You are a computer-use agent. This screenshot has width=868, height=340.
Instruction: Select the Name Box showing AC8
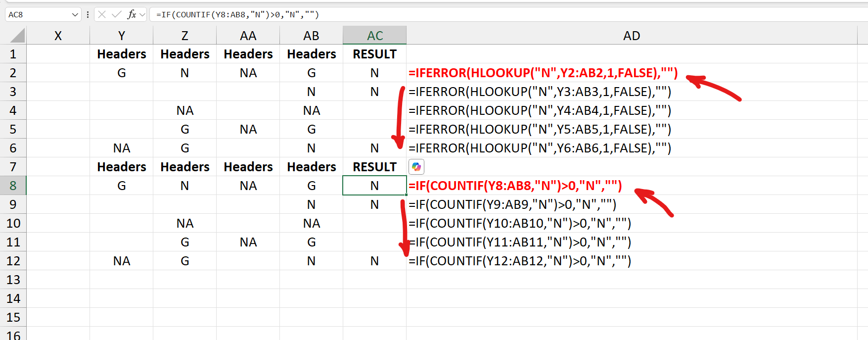(x=38, y=14)
